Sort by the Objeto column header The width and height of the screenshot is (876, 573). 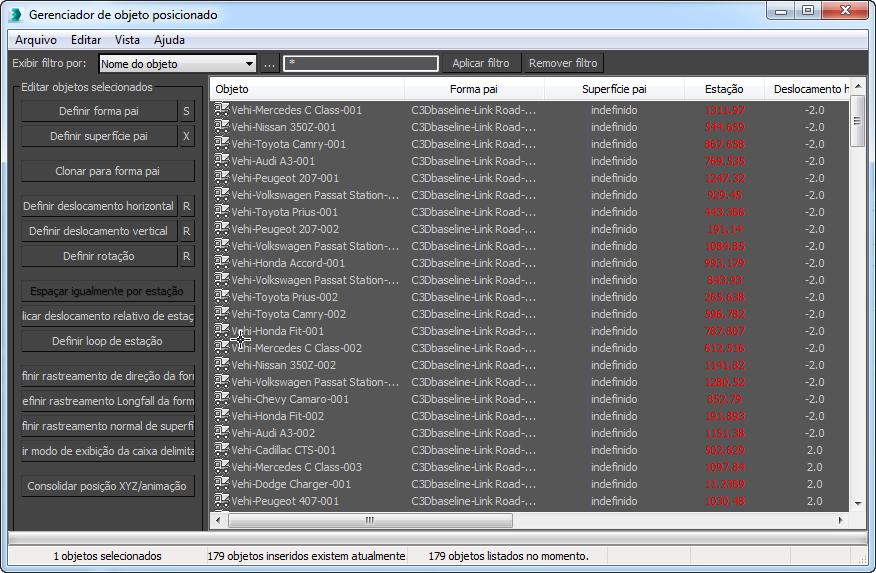(x=307, y=89)
